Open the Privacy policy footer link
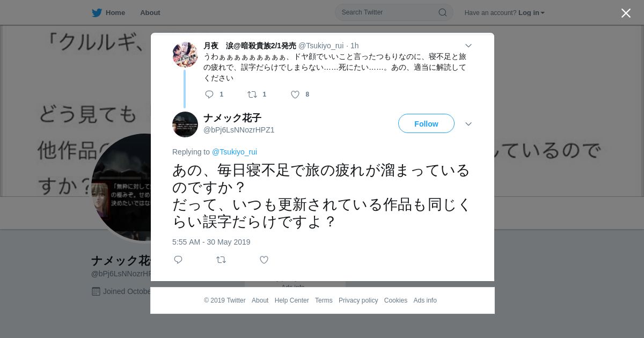This screenshot has height=338, width=644. 358,300
